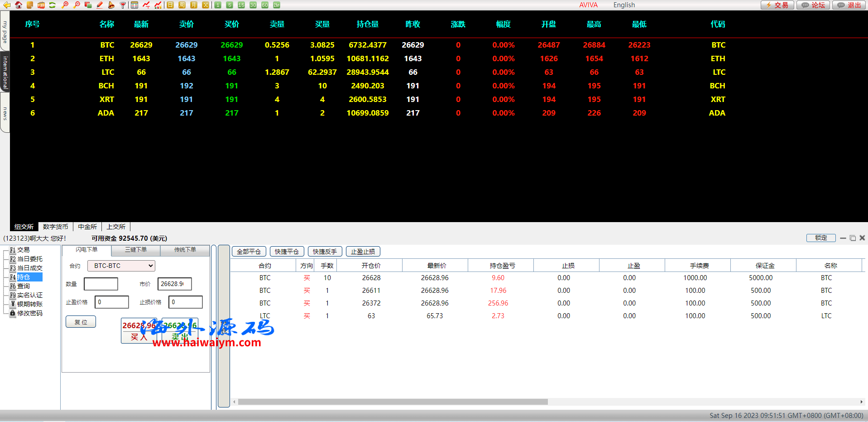The height and width of the screenshot is (422, 868).
Task: Click the alert bell icon
Action: tap(111, 5)
